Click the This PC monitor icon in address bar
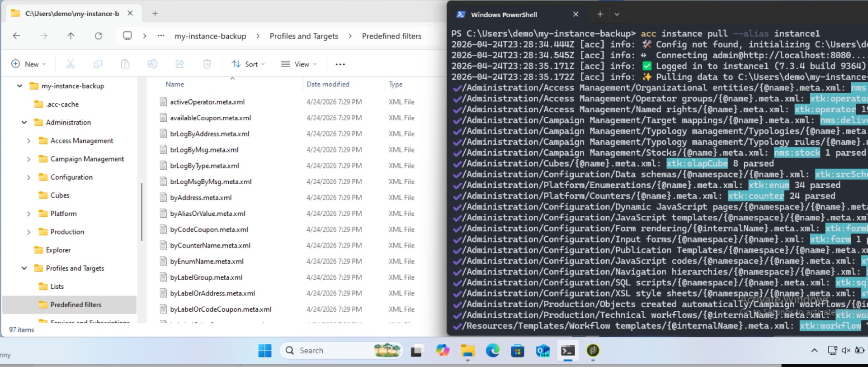 coord(127,36)
